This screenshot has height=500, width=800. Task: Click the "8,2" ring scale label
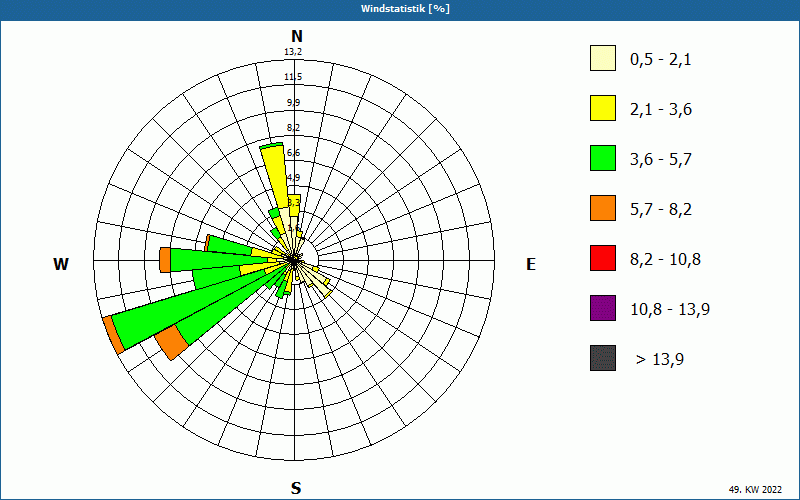click(293, 128)
